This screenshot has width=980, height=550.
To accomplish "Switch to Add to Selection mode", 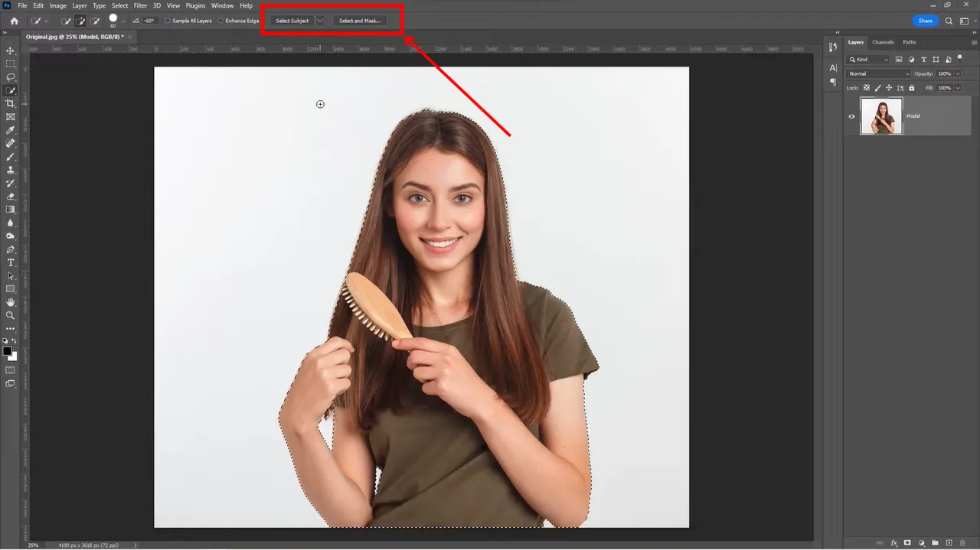I will coord(80,21).
